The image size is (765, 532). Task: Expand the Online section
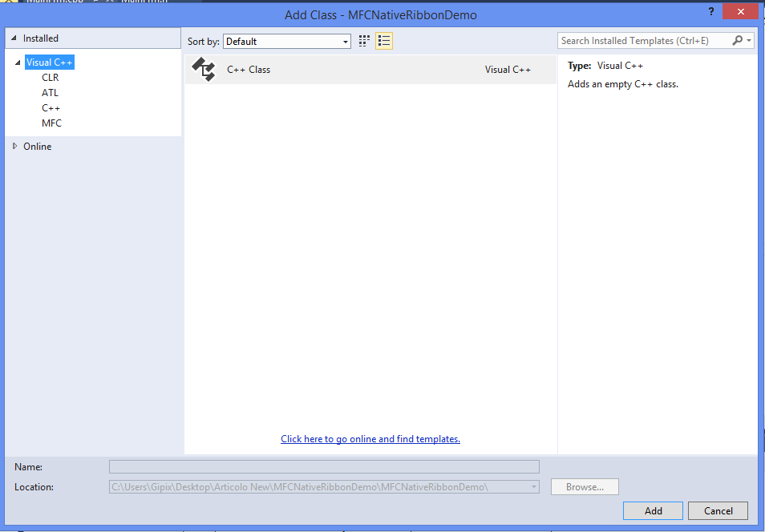[x=14, y=146]
